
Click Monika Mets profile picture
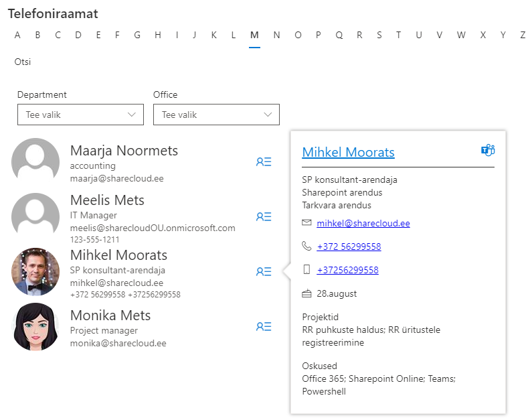pos(35,327)
